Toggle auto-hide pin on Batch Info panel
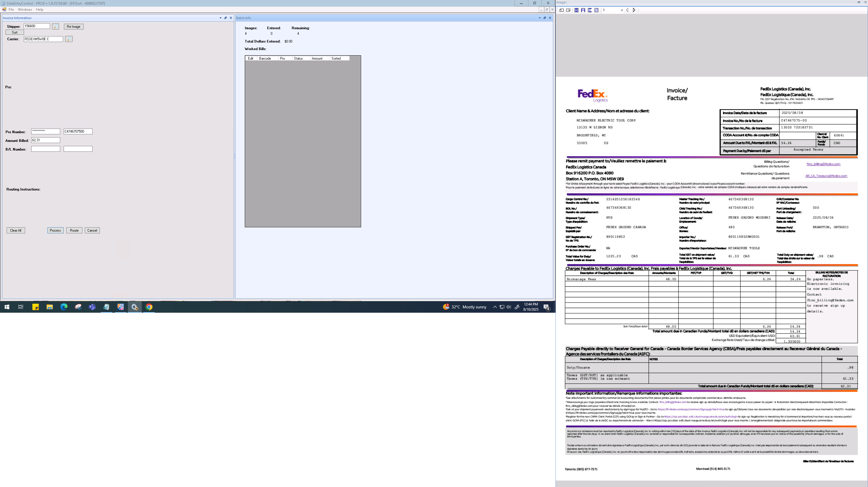This screenshot has height=487, width=868. coord(545,18)
